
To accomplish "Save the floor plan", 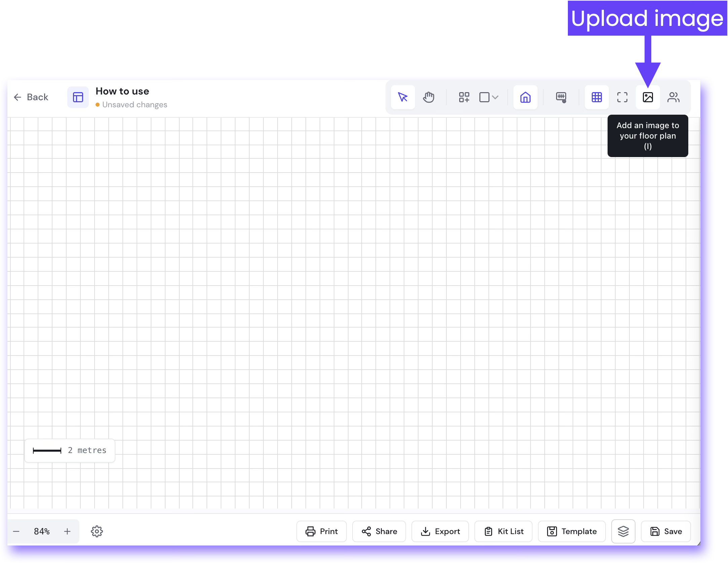I will pyautogui.click(x=666, y=531).
